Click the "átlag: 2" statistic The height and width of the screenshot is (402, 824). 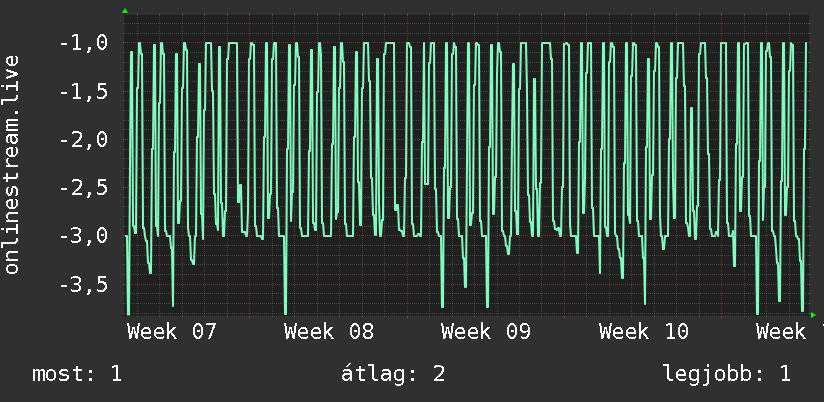393,374
